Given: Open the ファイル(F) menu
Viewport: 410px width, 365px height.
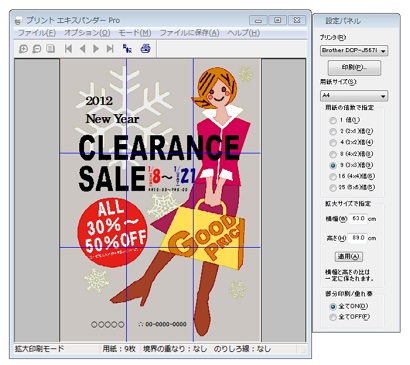Looking at the screenshot, I should 37,33.
